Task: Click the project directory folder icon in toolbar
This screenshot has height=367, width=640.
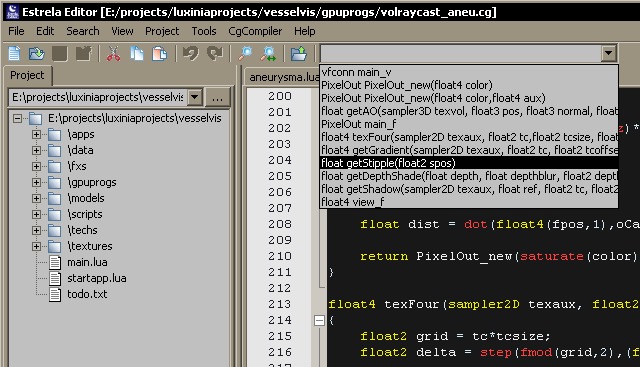Action: pyautogui.click(x=299, y=53)
